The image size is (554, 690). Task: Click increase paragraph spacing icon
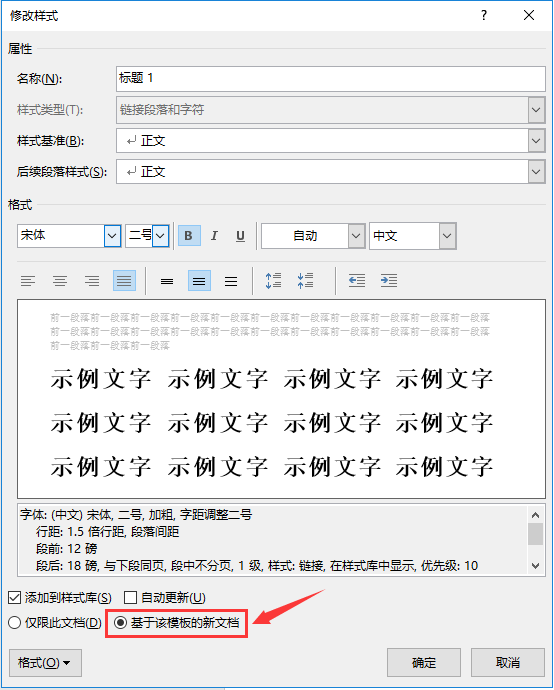pos(273,281)
